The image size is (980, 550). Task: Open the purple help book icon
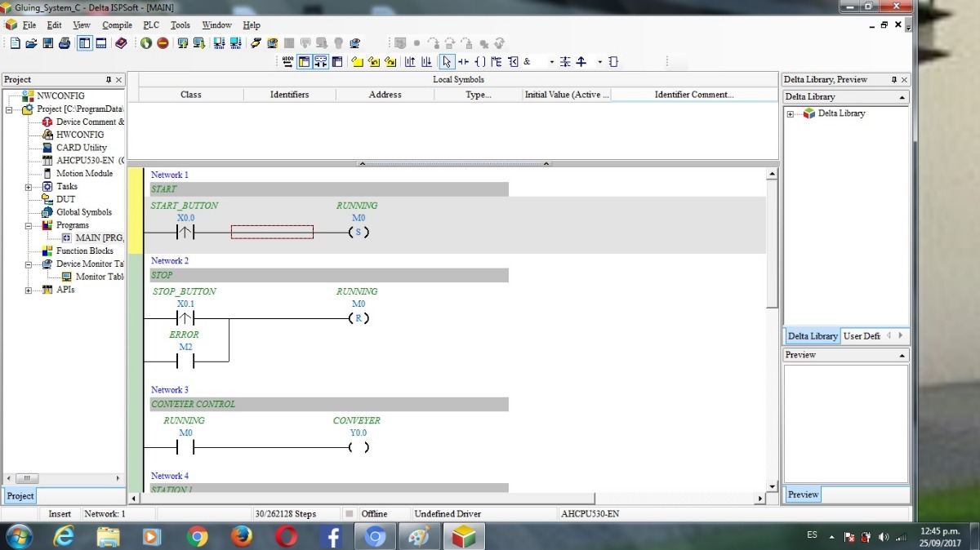click(x=121, y=43)
